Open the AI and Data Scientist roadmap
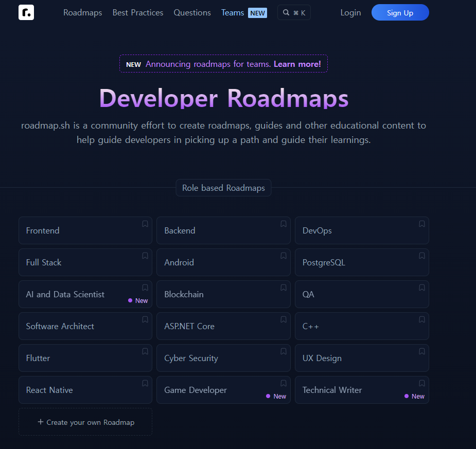Image resolution: width=476 pixels, height=449 pixels. point(85,294)
